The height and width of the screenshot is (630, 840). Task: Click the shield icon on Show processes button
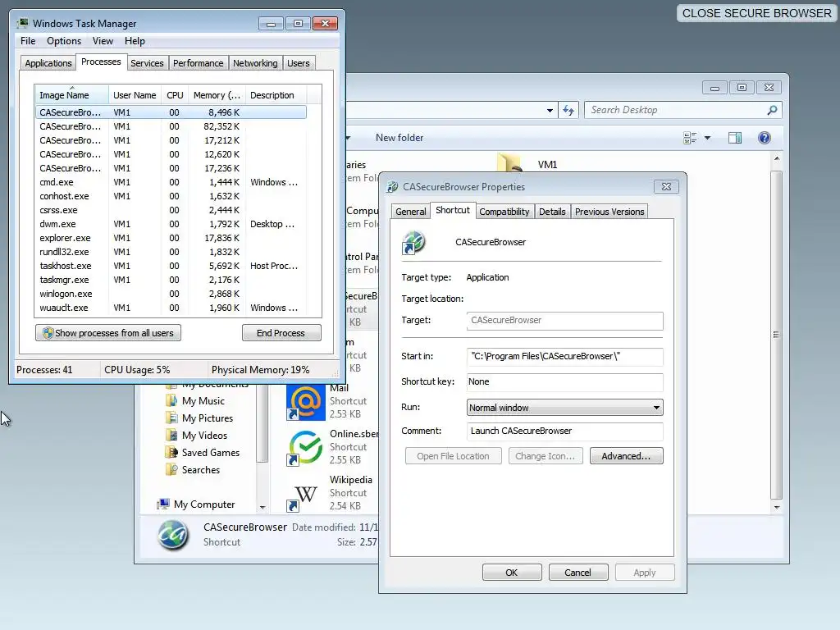[x=48, y=333]
